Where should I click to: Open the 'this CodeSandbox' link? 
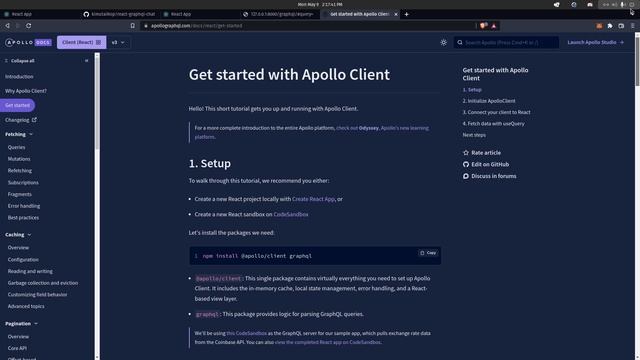pyautogui.click(x=246, y=333)
